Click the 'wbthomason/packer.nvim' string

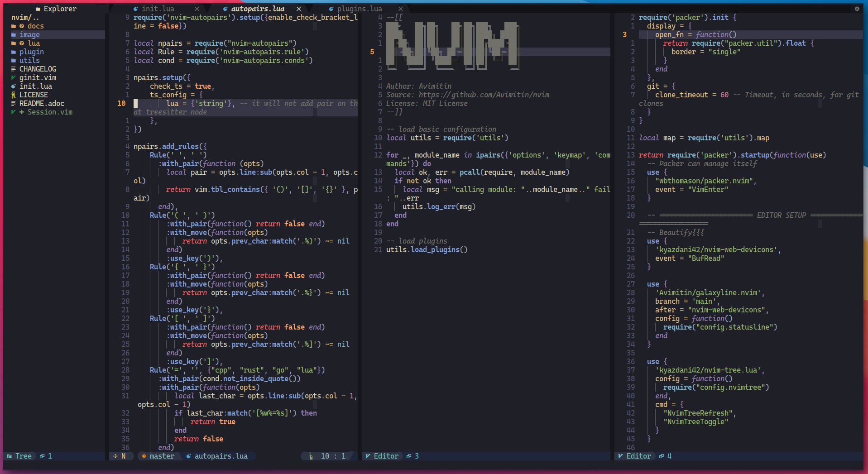(x=704, y=181)
